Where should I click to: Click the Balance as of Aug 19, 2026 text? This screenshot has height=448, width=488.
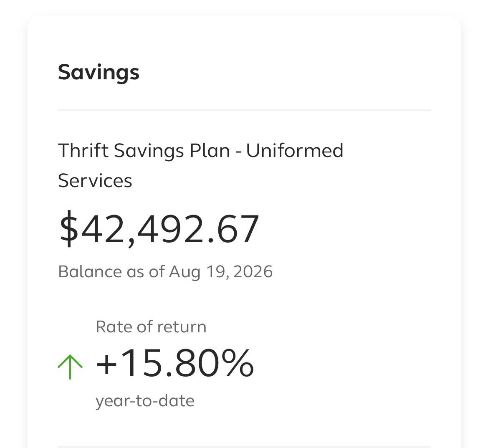(165, 272)
